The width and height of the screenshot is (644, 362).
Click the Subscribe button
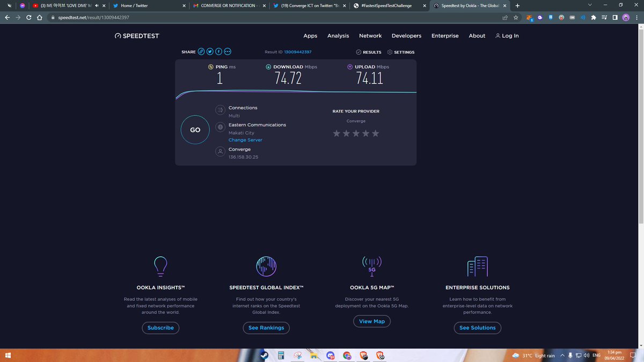[x=160, y=328]
